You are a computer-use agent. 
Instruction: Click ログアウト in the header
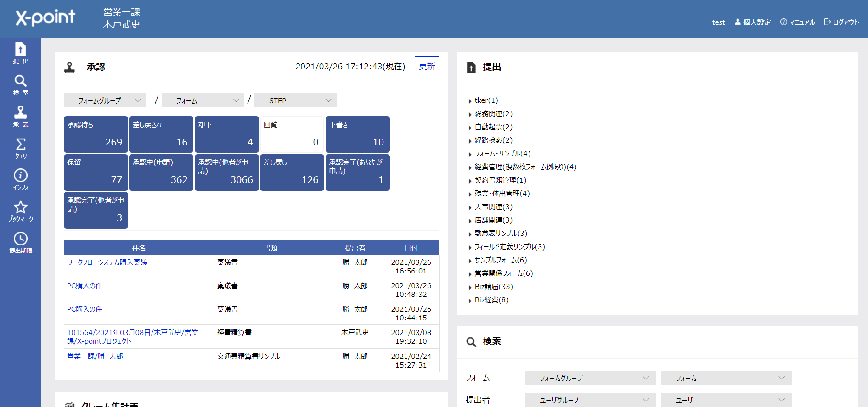point(841,22)
